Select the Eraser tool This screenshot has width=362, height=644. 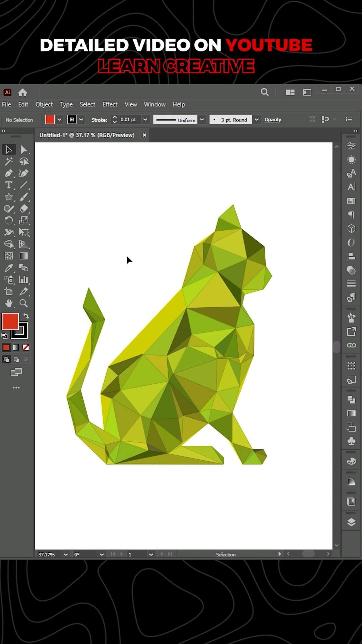point(24,209)
